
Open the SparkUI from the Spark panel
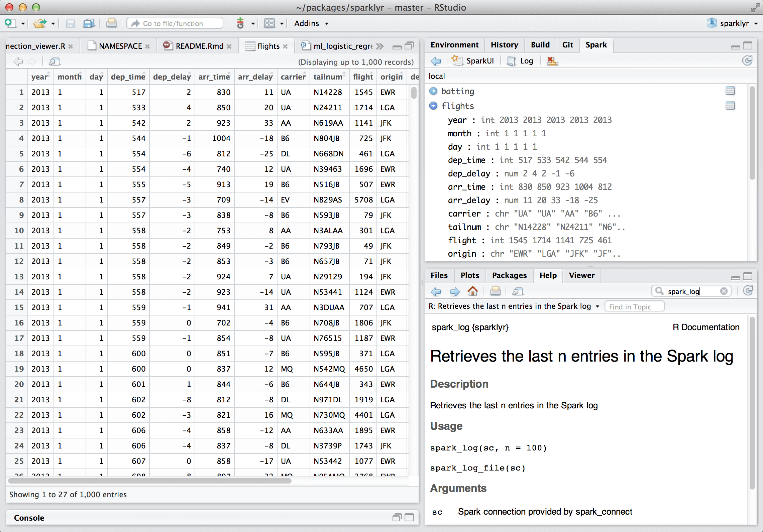(x=473, y=60)
